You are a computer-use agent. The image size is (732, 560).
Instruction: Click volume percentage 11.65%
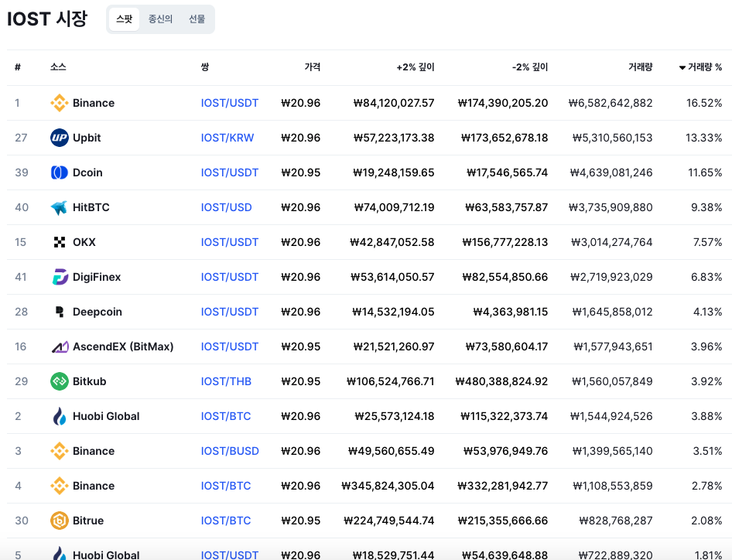tap(705, 172)
